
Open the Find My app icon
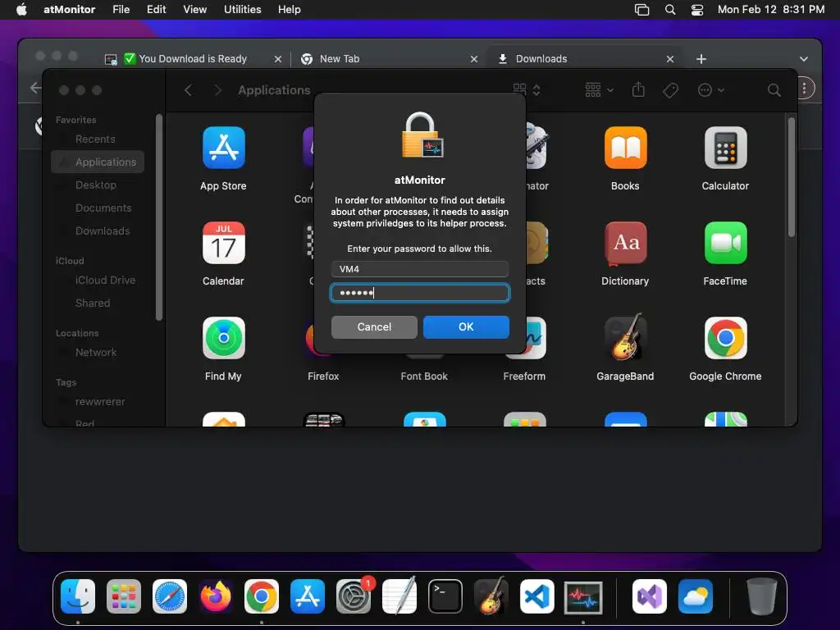(x=223, y=338)
